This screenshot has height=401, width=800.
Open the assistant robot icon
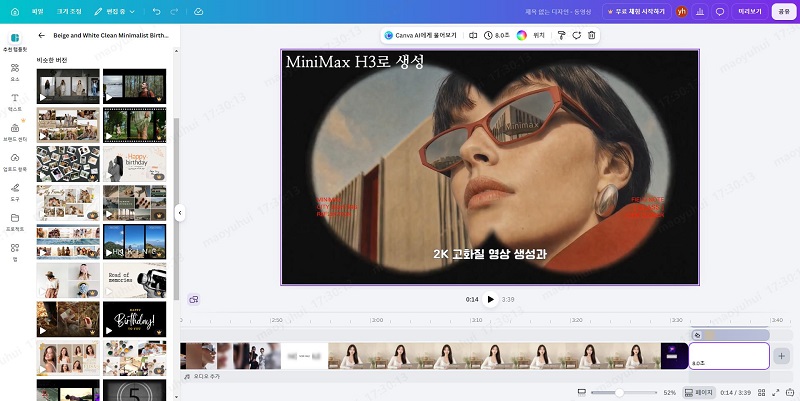(x=790, y=392)
